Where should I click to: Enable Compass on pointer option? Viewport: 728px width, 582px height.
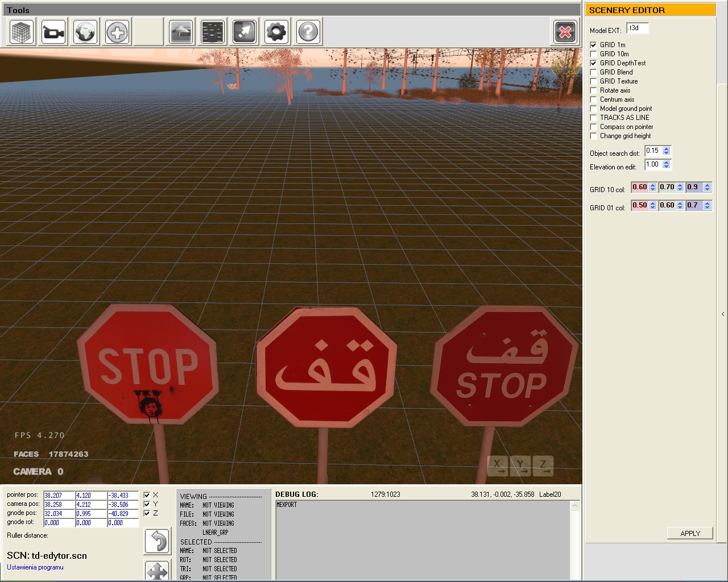594,127
